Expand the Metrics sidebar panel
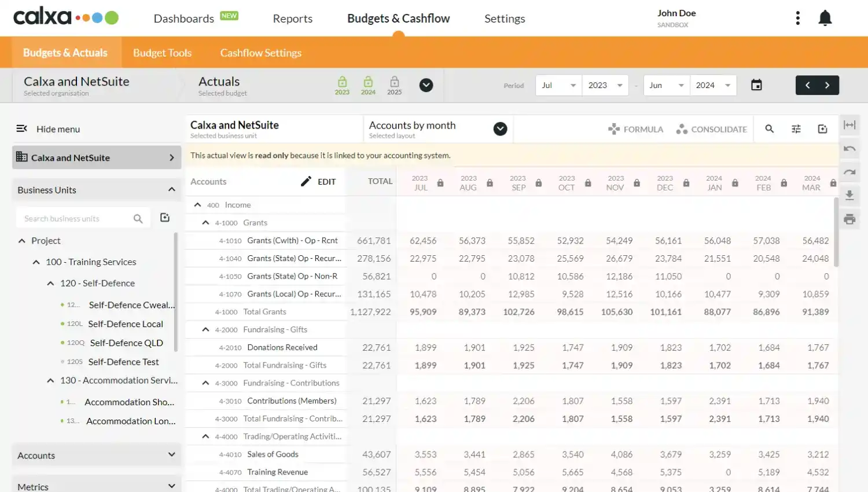 [97, 486]
